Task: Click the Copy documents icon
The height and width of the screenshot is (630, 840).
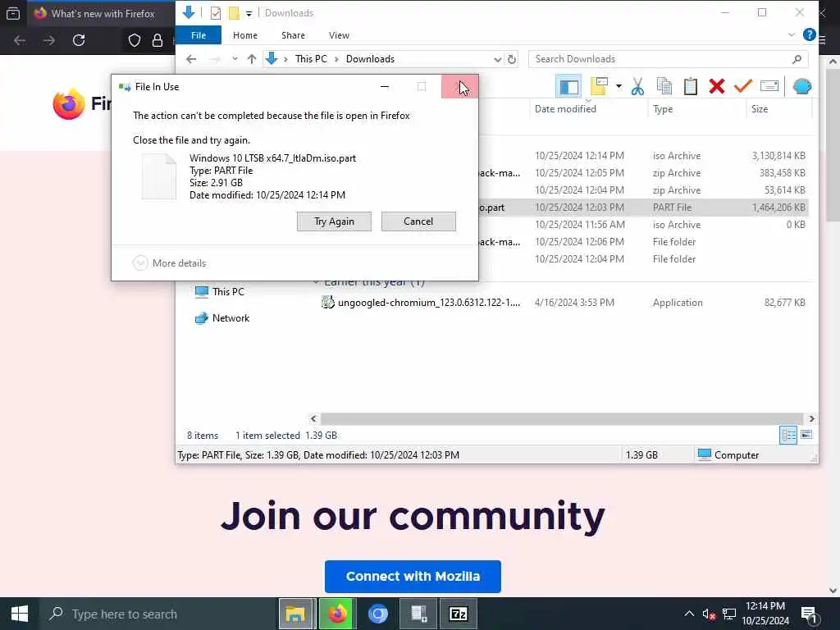Action: [664, 86]
